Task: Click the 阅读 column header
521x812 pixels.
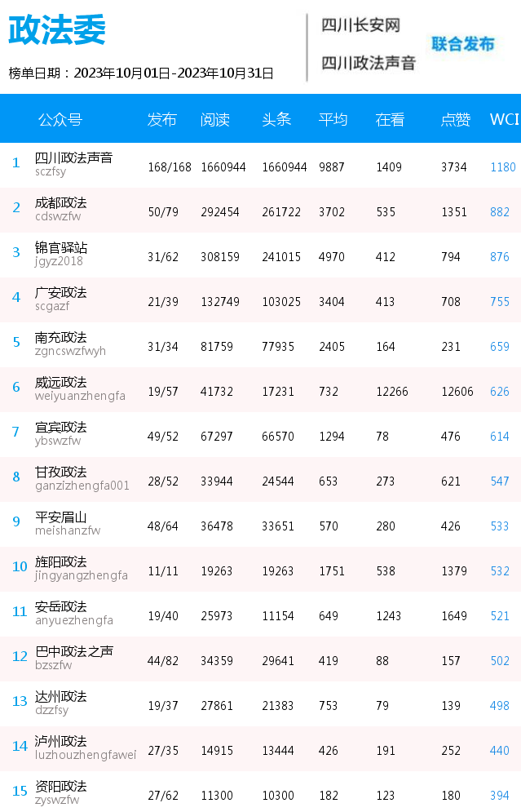Action: 215,120
